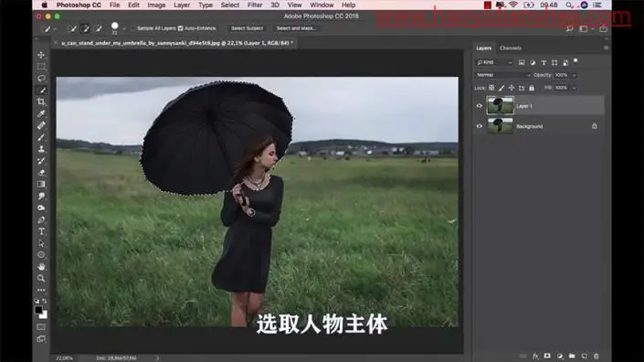Open the brush size picker dropdown

tap(124, 28)
